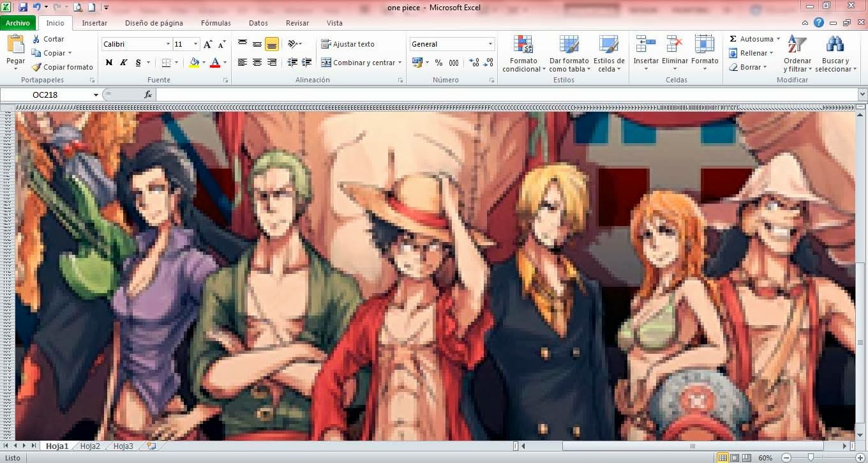Align text right
The height and width of the screenshot is (463, 868).
pyautogui.click(x=271, y=63)
